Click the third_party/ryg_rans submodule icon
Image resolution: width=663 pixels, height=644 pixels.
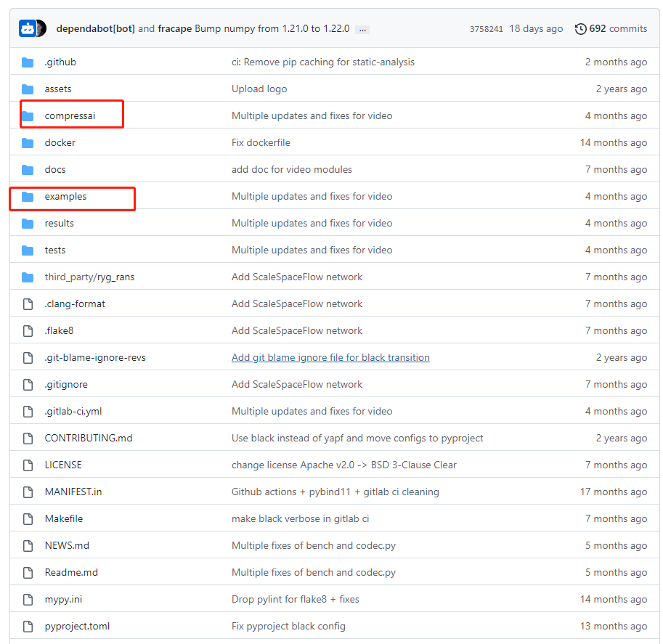click(x=28, y=277)
